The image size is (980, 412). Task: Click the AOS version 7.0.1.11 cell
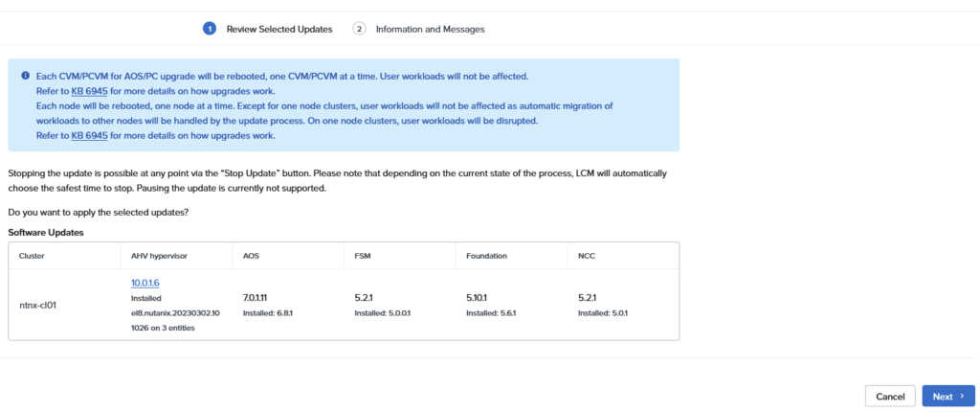262,298
